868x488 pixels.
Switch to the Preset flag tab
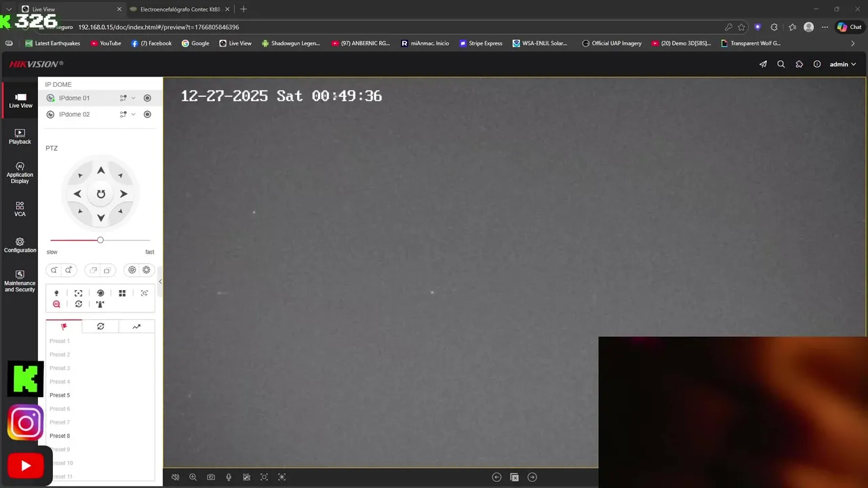tap(64, 326)
